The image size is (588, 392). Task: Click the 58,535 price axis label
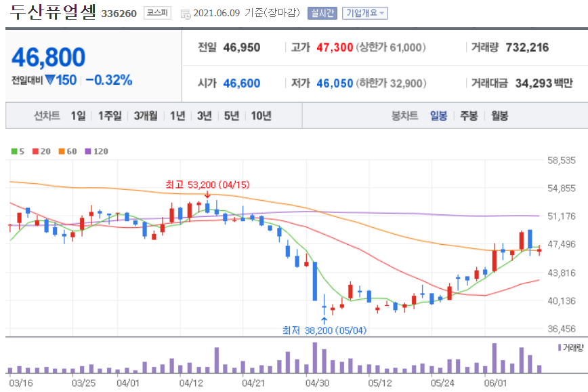click(x=561, y=160)
